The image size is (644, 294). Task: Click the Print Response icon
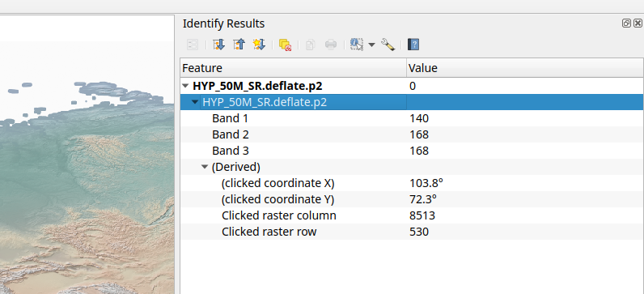[331, 45]
